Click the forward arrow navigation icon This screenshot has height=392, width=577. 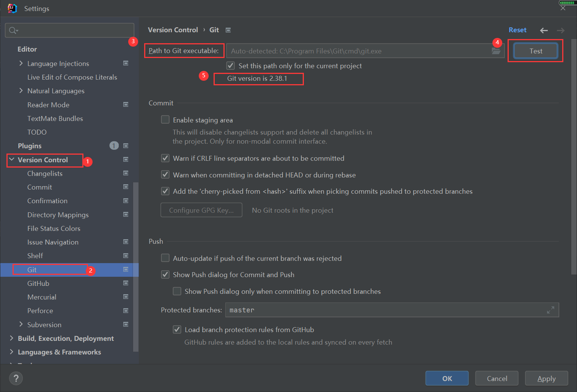click(x=561, y=30)
